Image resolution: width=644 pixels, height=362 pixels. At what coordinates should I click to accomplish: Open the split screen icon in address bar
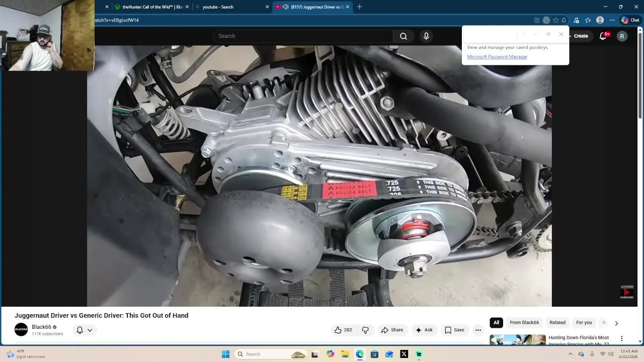coord(537,20)
